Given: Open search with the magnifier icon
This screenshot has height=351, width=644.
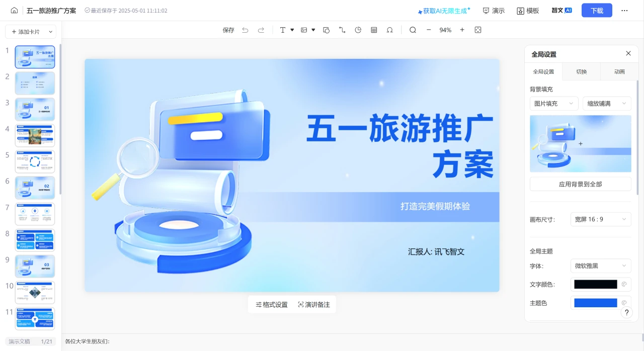Looking at the screenshot, I should 413,30.
